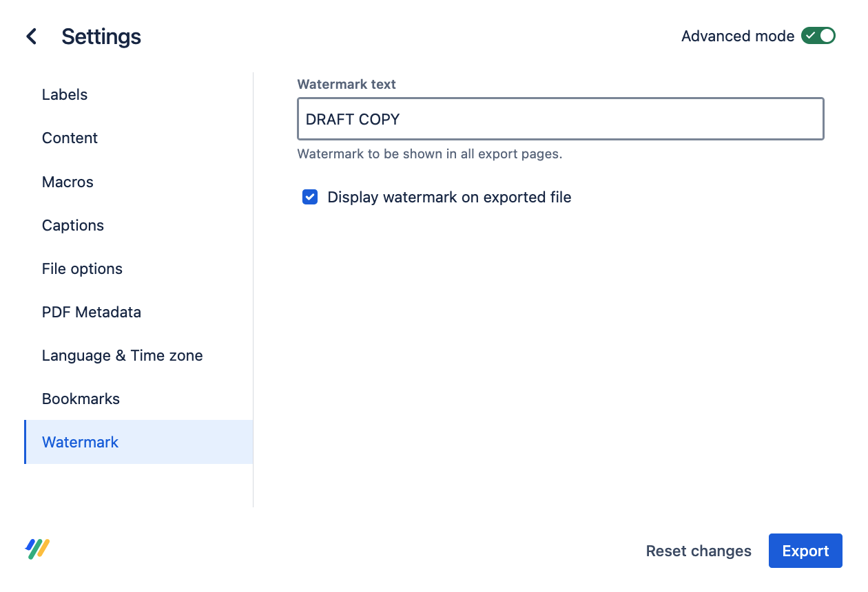Image resolution: width=868 pixels, height=592 pixels.
Task: Click the striped app logo icon
Action: (38, 549)
